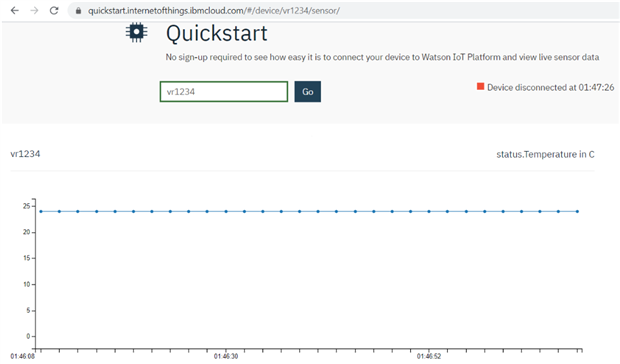620x364 pixels.
Task: Click the 01:46:52 time axis label
Action: tap(429, 356)
